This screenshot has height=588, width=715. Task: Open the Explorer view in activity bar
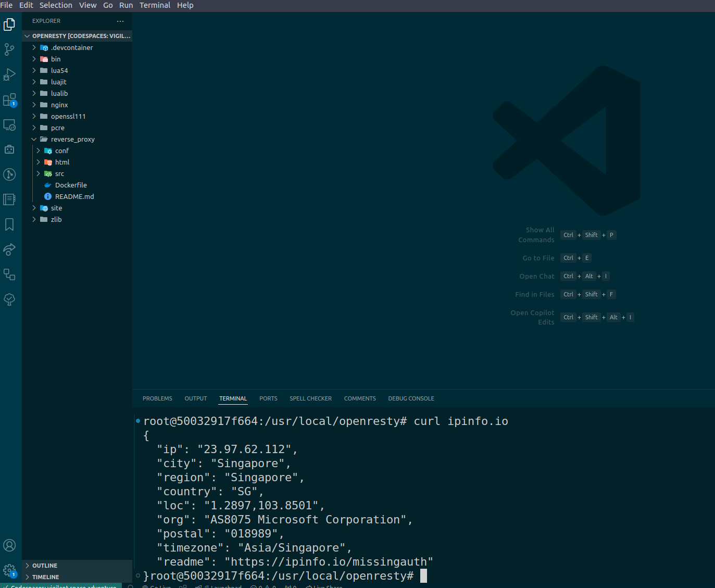point(9,24)
